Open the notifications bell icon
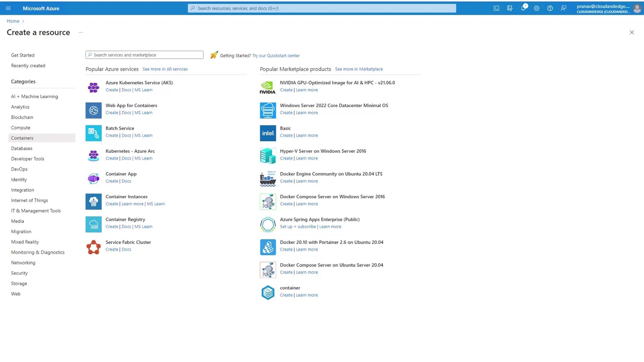The width and height of the screenshot is (644, 362). (523, 8)
